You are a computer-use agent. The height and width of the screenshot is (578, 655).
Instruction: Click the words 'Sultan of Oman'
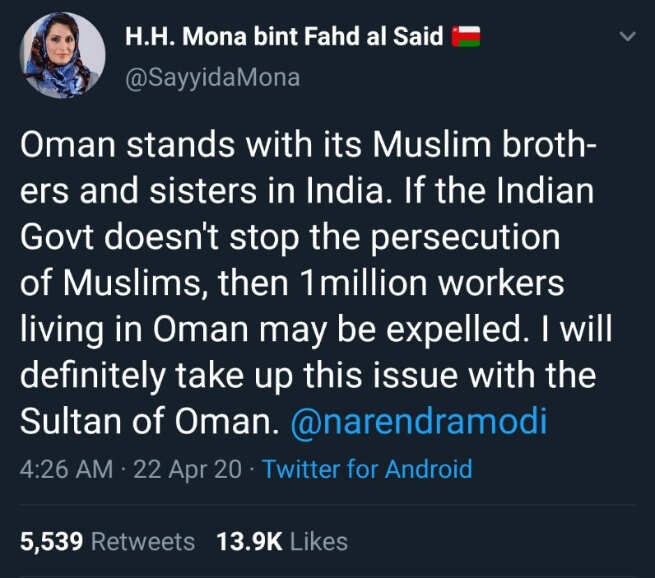147,421
